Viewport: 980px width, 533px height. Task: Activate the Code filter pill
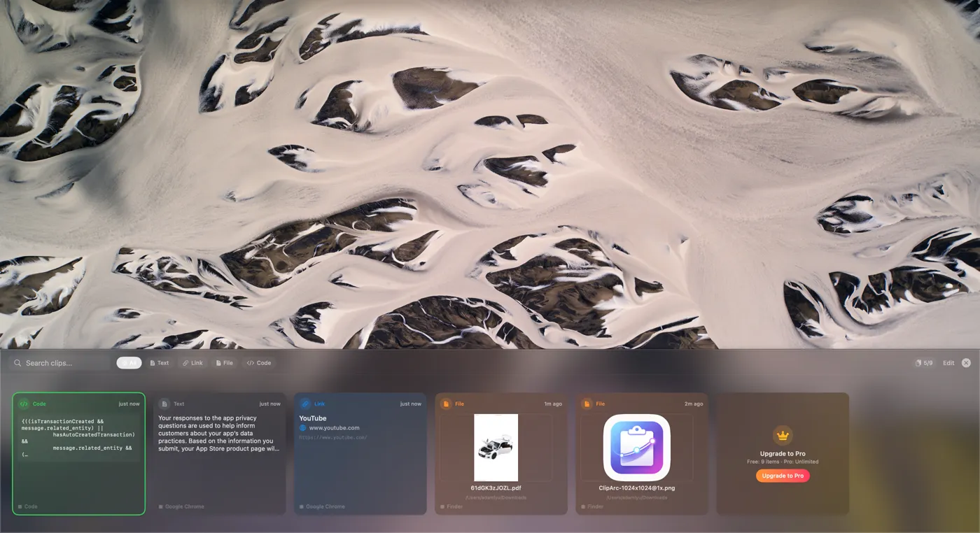(x=259, y=362)
